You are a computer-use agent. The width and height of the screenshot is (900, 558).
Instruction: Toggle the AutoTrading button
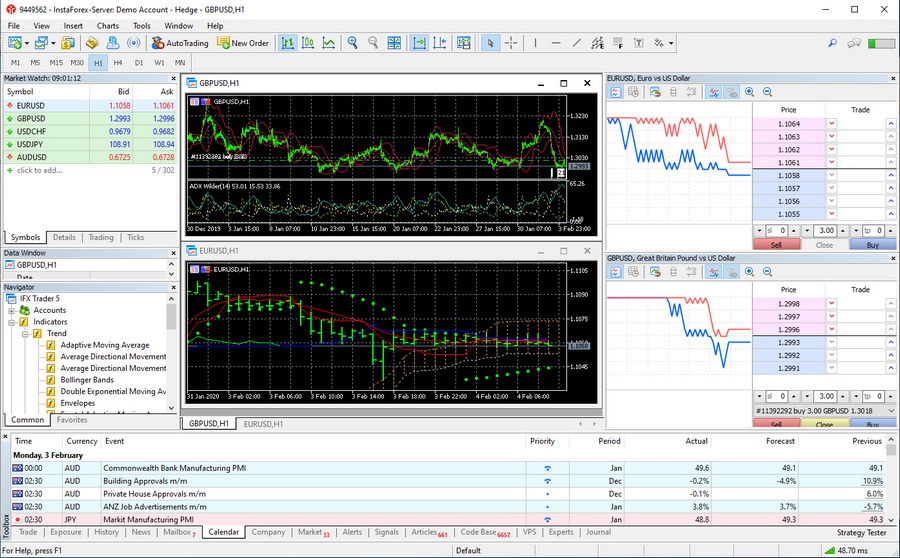(180, 43)
